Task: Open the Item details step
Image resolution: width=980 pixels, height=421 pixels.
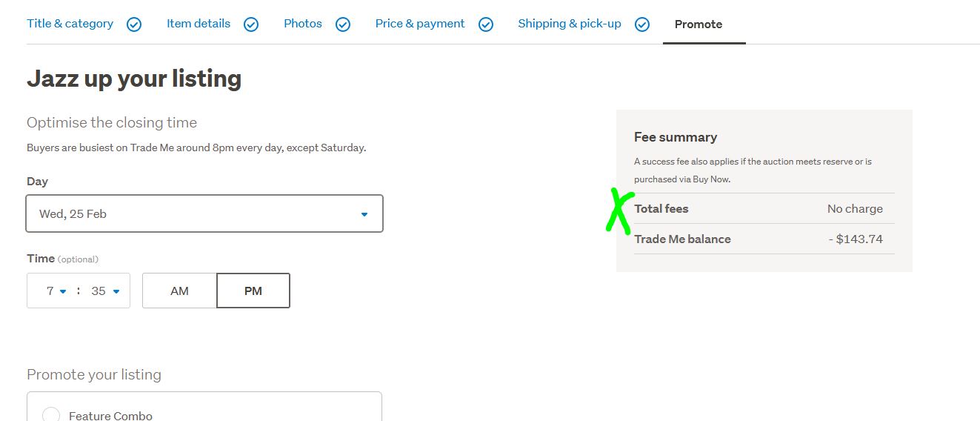Action: [x=199, y=24]
